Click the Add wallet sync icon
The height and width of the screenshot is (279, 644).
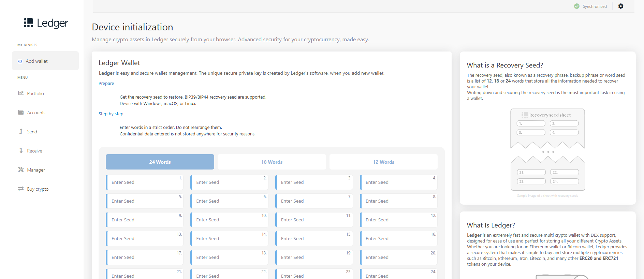pos(20,61)
